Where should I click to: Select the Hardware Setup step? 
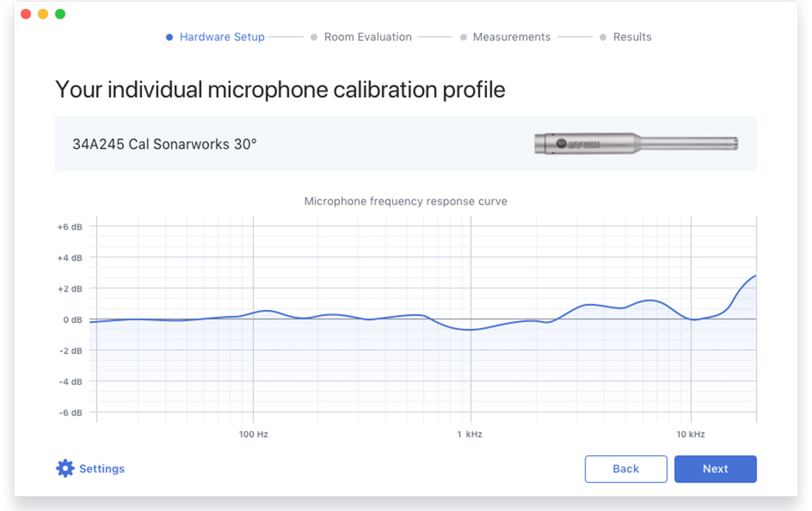(215, 37)
